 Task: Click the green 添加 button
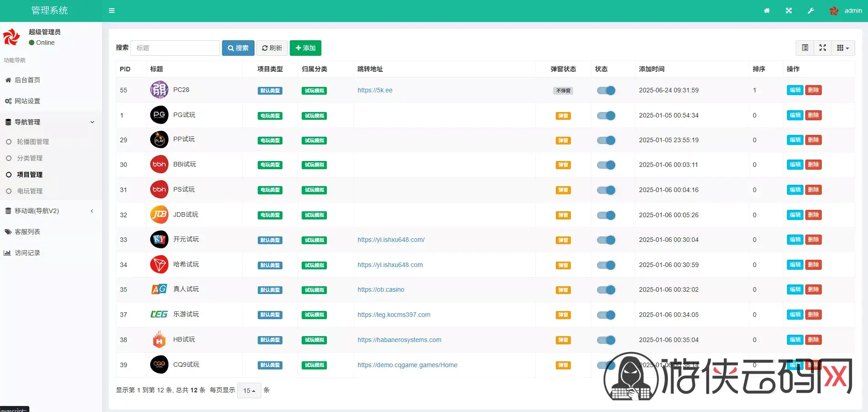coord(305,48)
